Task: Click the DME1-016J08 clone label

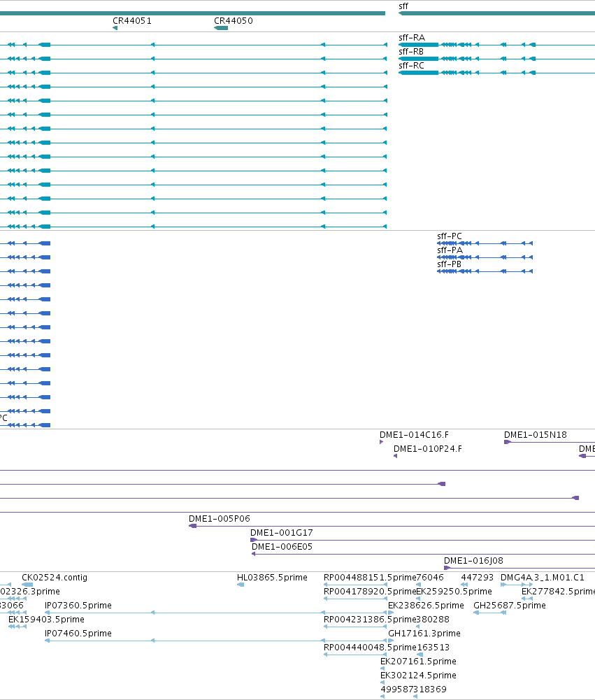Action: (473, 561)
